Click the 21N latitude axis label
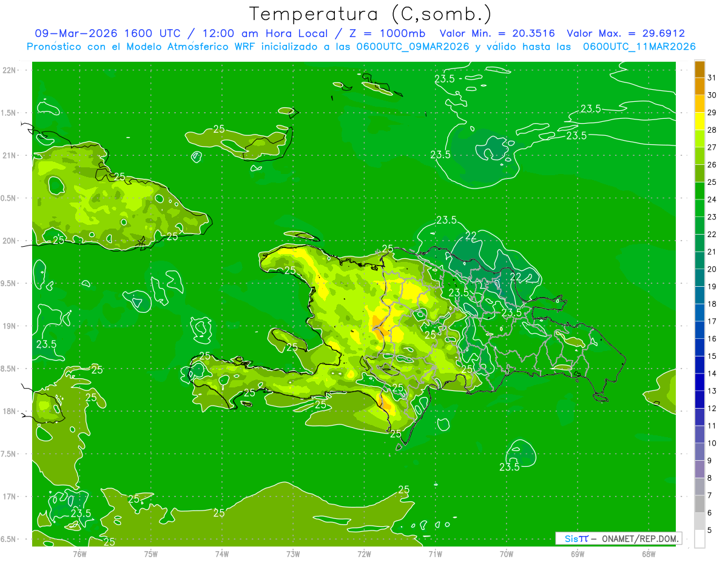This screenshot has height=562, width=728. [9, 155]
